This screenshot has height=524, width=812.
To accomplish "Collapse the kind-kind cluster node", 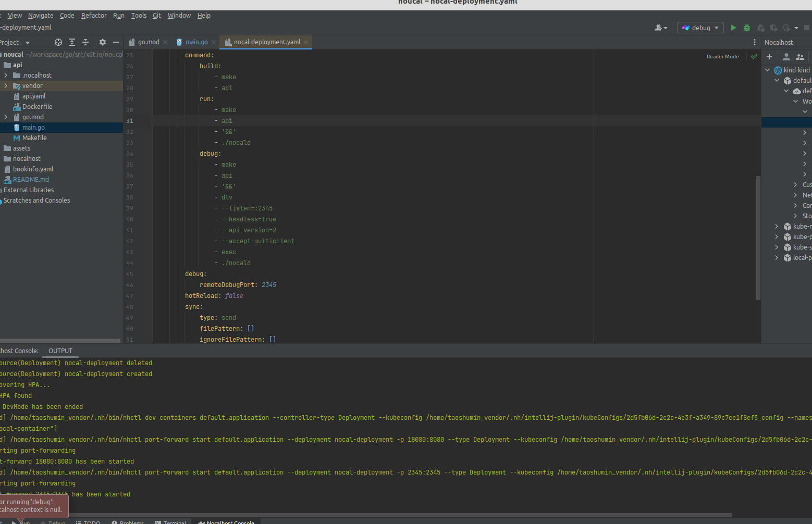I will 767,69.
